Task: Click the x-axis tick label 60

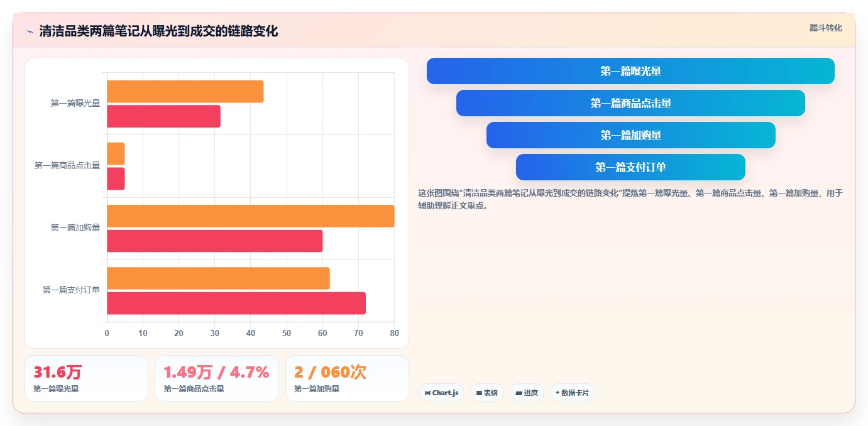Action: 322,333
